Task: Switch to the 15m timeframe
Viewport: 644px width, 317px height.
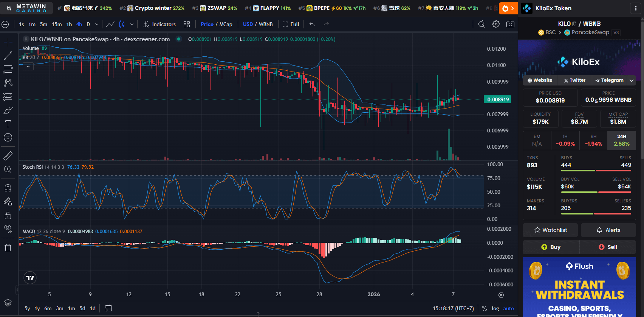Action: point(57,24)
